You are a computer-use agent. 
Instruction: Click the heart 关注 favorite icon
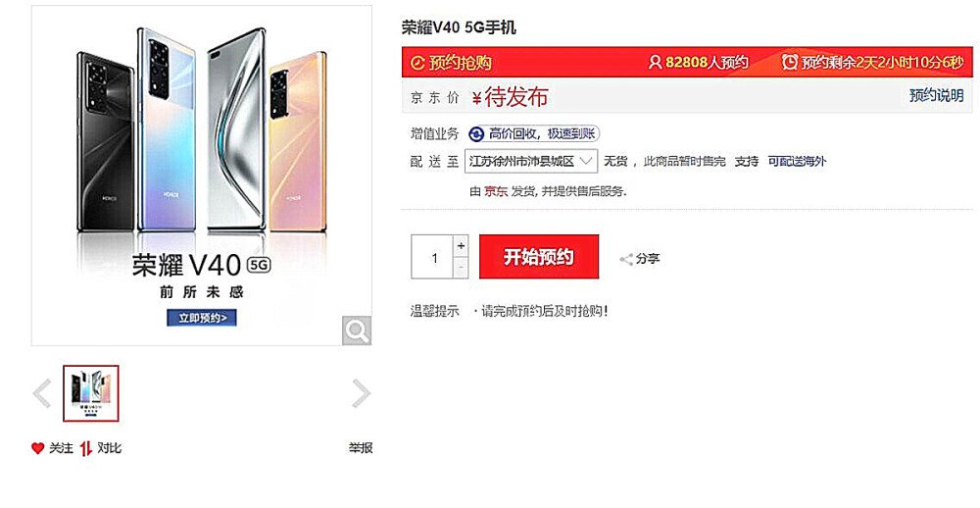pos(37,448)
